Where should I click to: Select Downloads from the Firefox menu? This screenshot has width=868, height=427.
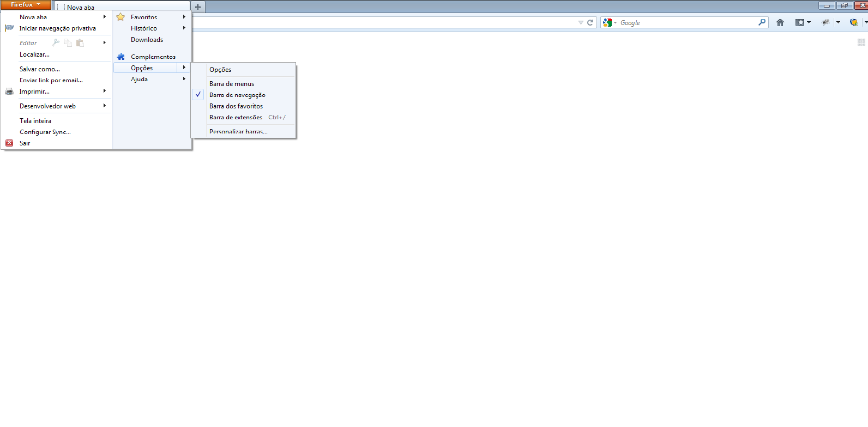[x=147, y=40]
